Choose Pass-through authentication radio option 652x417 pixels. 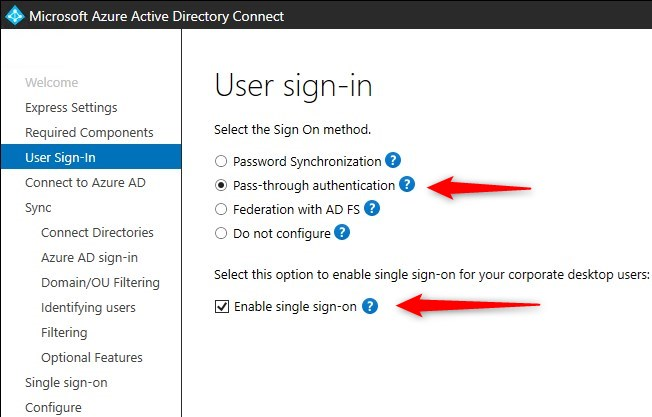click(x=221, y=185)
